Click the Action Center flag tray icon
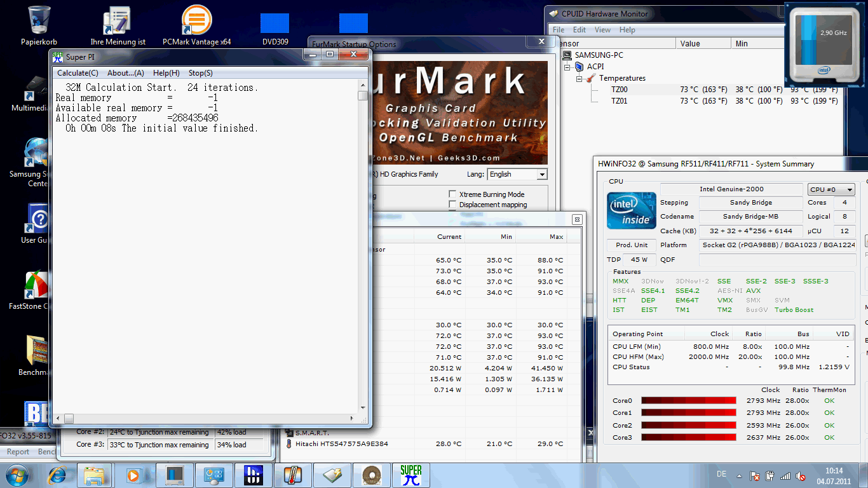Image resolution: width=868 pixels, height=488 pixels. pos(755,476)
